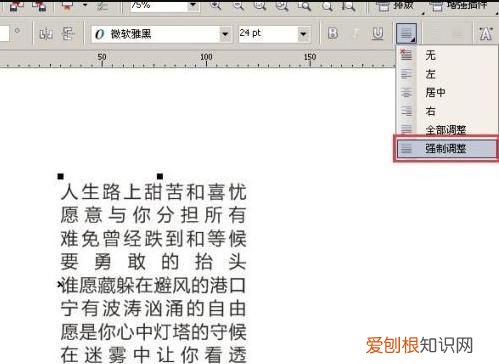The image size is (499, 364).
Task: Click the text line 难免曾经跌到和等候
Action: 153,239
